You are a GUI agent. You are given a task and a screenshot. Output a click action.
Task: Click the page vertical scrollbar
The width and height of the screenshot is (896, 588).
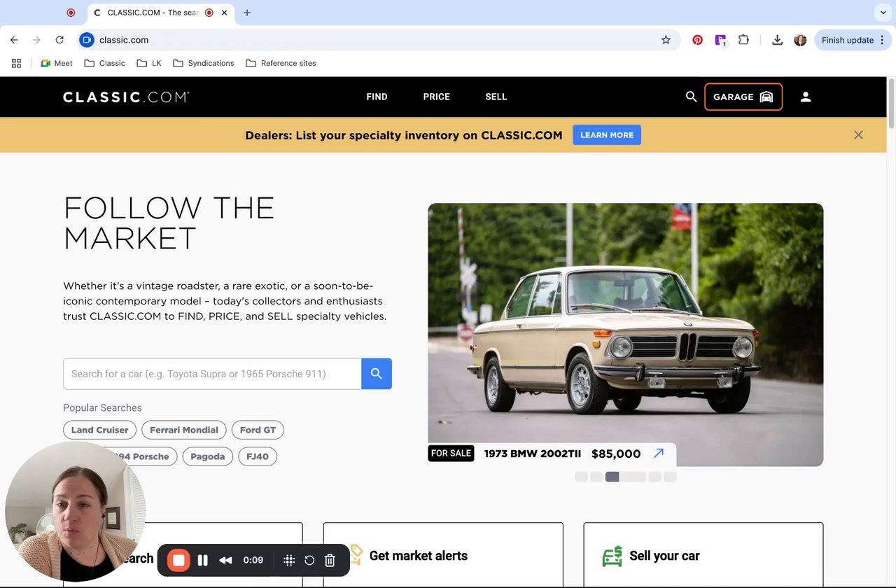click(x=891, y=105)
